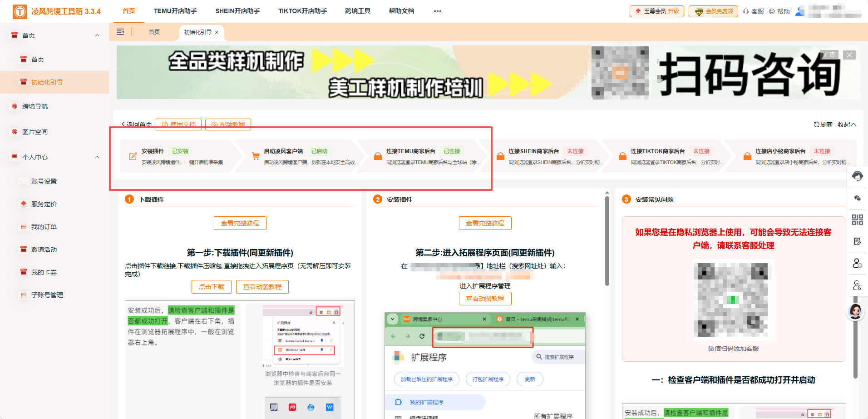
Task: Click the 点击下载 button for the plugin
Action: click(211, 286)
